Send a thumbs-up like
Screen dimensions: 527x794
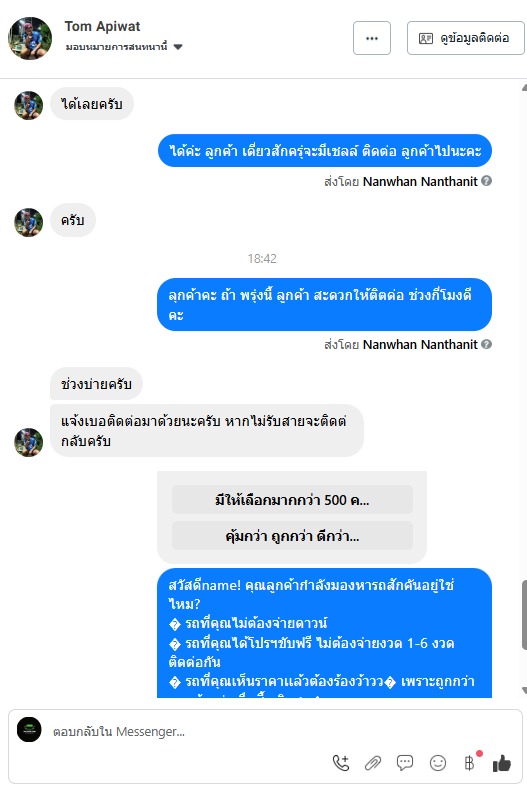(502, 763)
